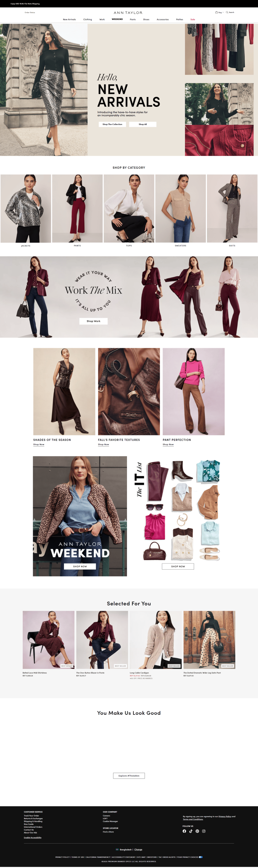Select the Sweaters category thumbnail
This screenshot has width=258, height=868.
(180, 209)
